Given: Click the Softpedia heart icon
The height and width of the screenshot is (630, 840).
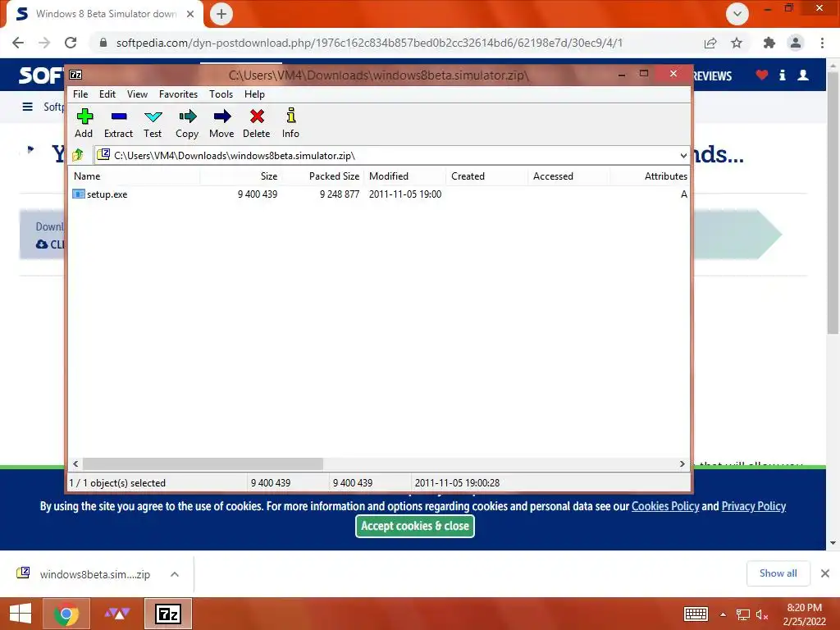Looking at the screenshot, I should point(762,75).
